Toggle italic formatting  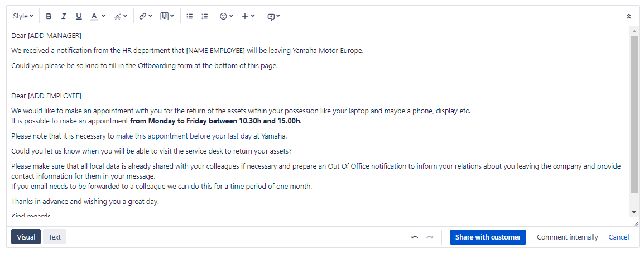tap(64, 16)
